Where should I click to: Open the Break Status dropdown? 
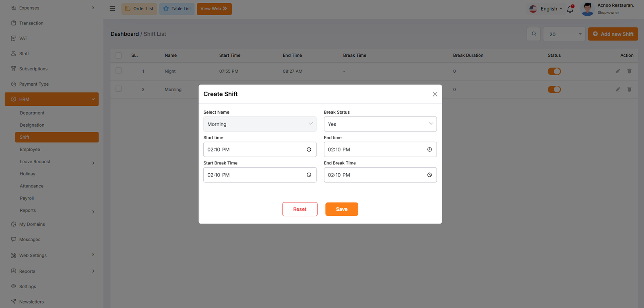(380, 124)
